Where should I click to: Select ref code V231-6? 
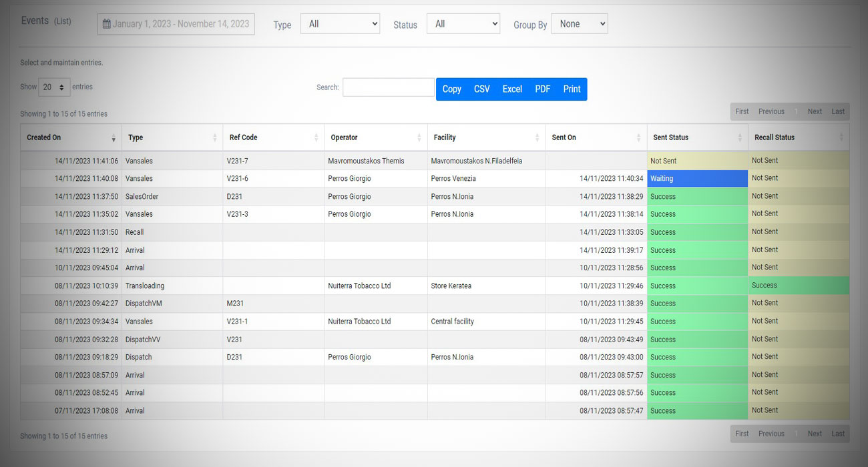[x=238, y=179]
